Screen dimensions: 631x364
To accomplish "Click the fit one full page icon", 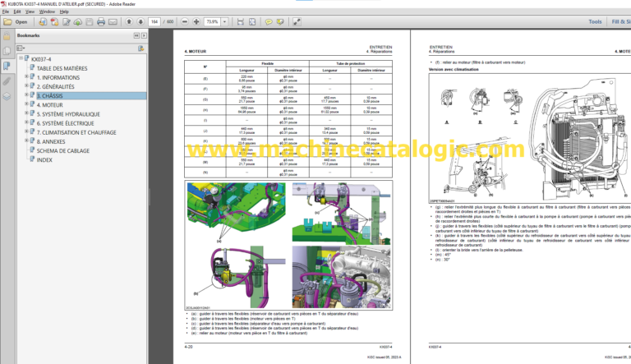I will pyautogui.click(x=252, y=21).
